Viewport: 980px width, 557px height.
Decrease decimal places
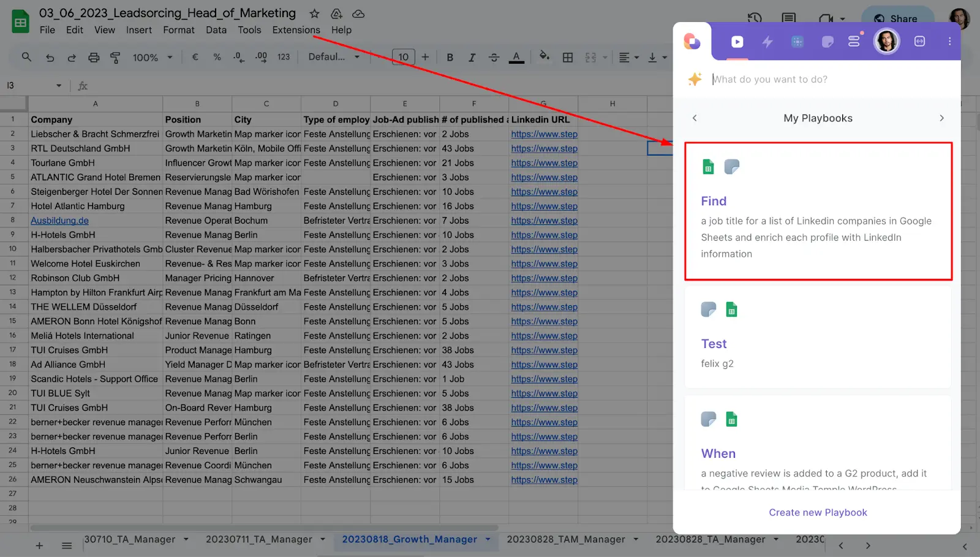tap(238, 57)
